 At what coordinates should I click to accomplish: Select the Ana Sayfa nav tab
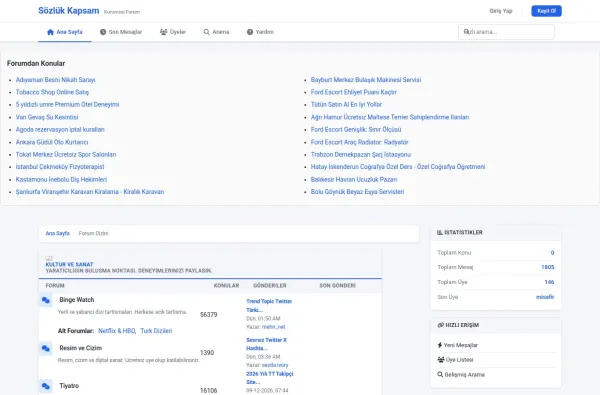(x=65, y=32)
